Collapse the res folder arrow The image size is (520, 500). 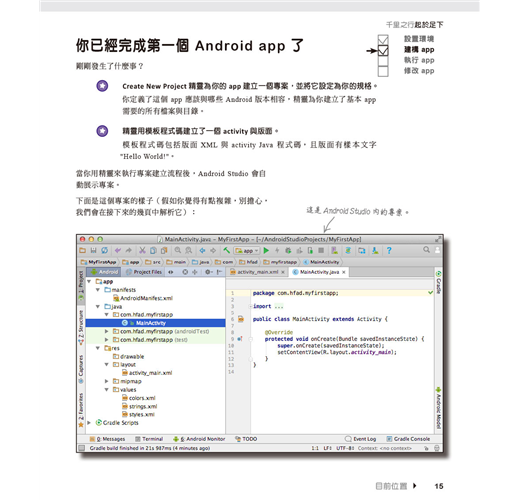(x=98, y=348)
